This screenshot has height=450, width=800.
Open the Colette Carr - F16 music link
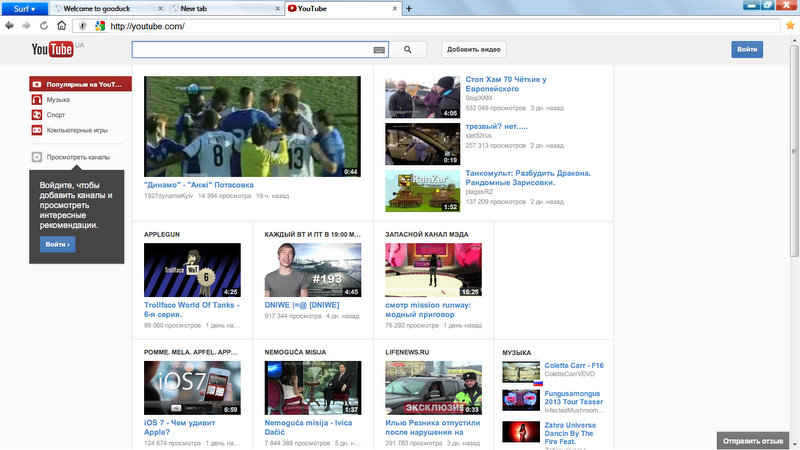[574, 365]
